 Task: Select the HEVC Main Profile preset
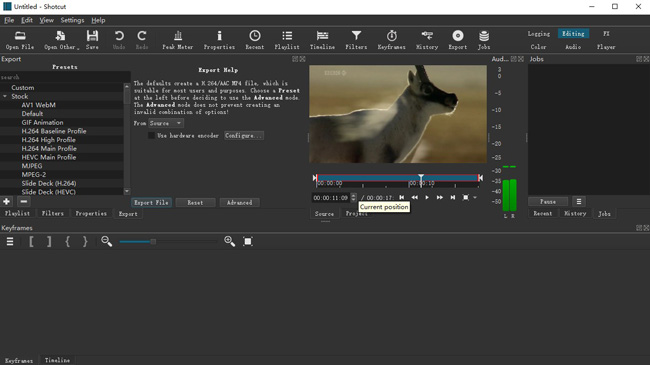click(49, 157)
